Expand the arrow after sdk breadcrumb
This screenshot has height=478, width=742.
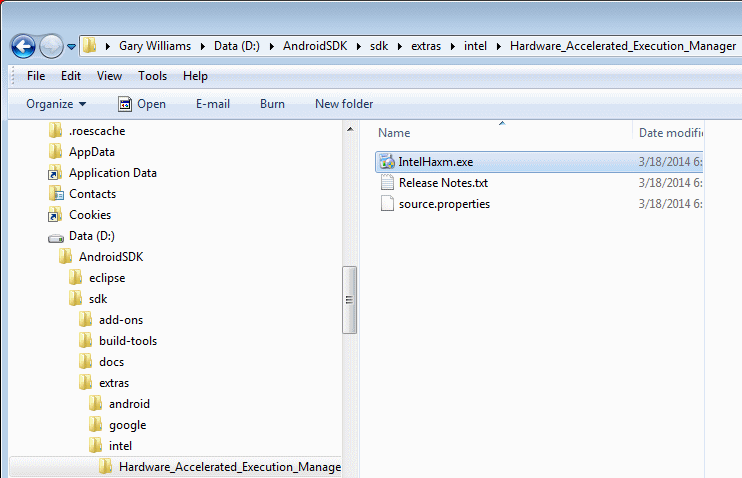pyautogui.click(x=400, y=46)
